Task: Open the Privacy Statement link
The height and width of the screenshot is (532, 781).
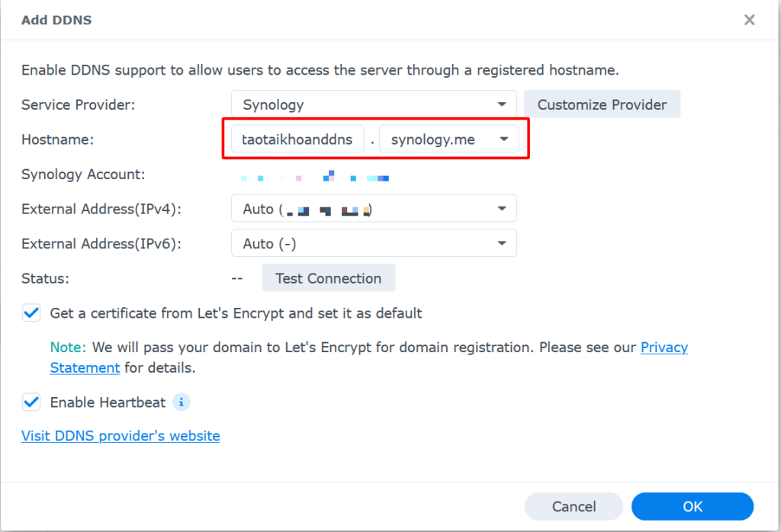Action: point(664,347)
